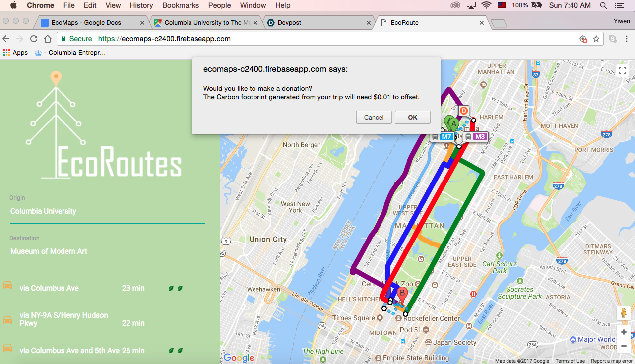The height and width of the screenshot is (364, 635).
Task: Click the battery status icon
Action: [x=536, y=5]
